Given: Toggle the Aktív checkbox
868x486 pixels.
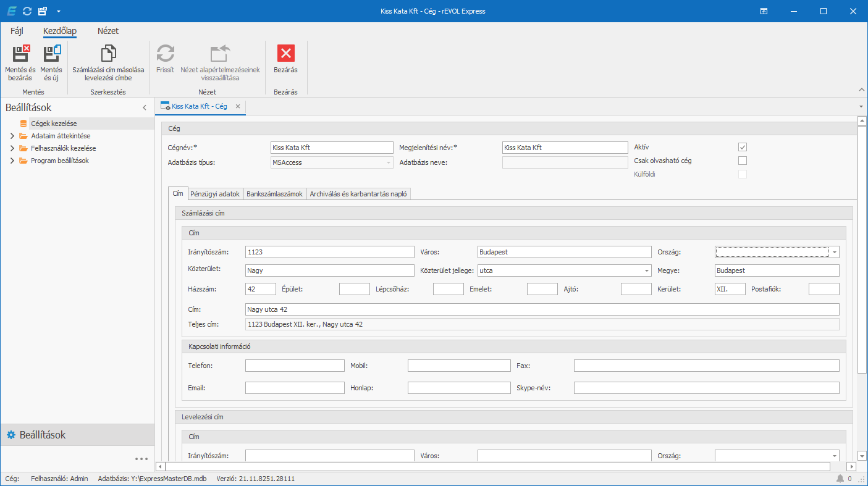Looking at the screenshot, I should point(743,147).
